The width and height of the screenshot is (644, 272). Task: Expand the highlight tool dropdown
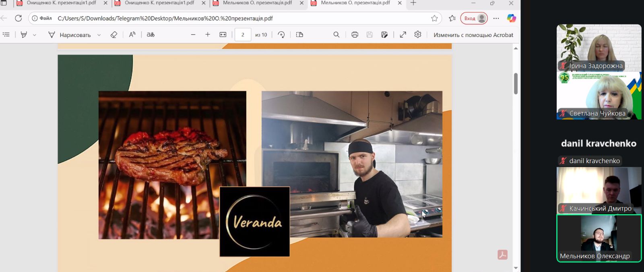tap(35, 35)
